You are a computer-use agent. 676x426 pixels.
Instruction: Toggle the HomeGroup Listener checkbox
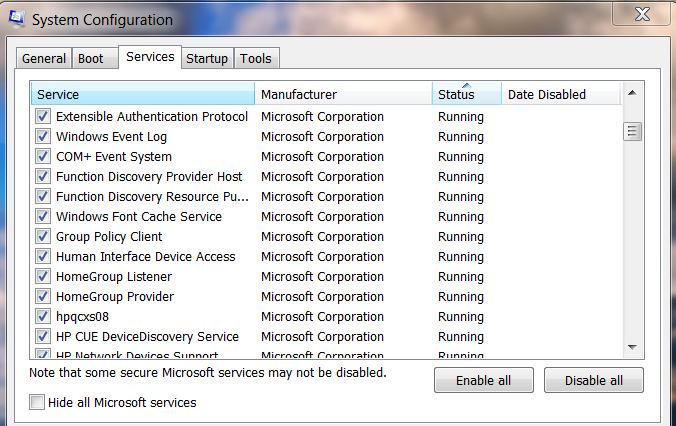coord(43,277)
